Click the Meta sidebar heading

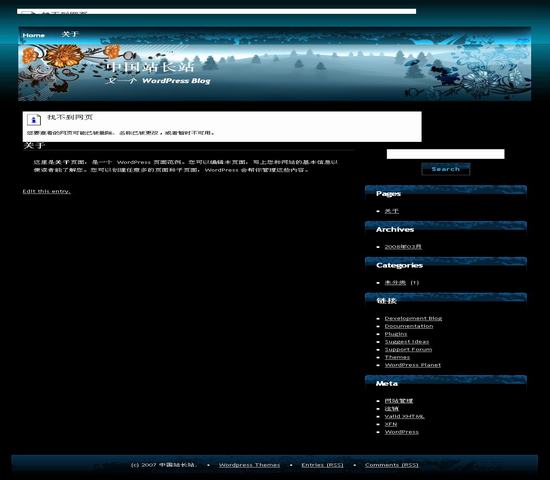tap(387, 384)
